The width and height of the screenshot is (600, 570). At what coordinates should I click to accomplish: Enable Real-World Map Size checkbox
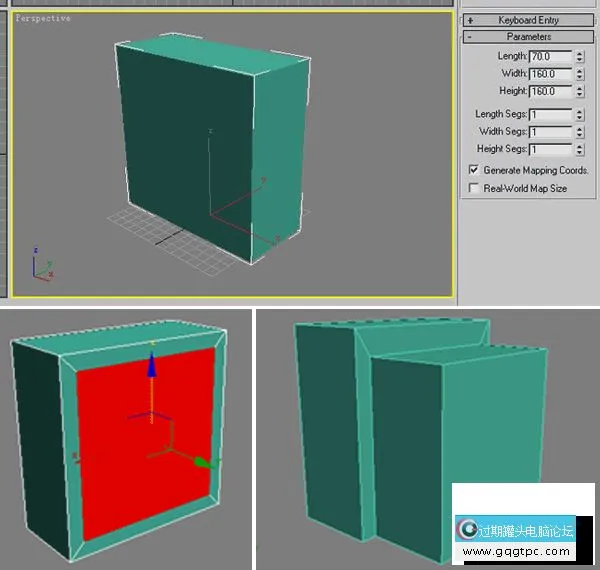pos(474,188)
